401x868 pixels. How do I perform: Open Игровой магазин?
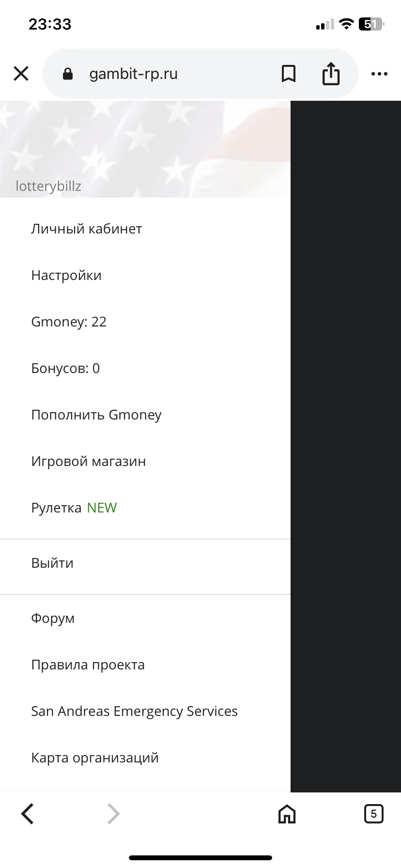[x=89, y=461]
